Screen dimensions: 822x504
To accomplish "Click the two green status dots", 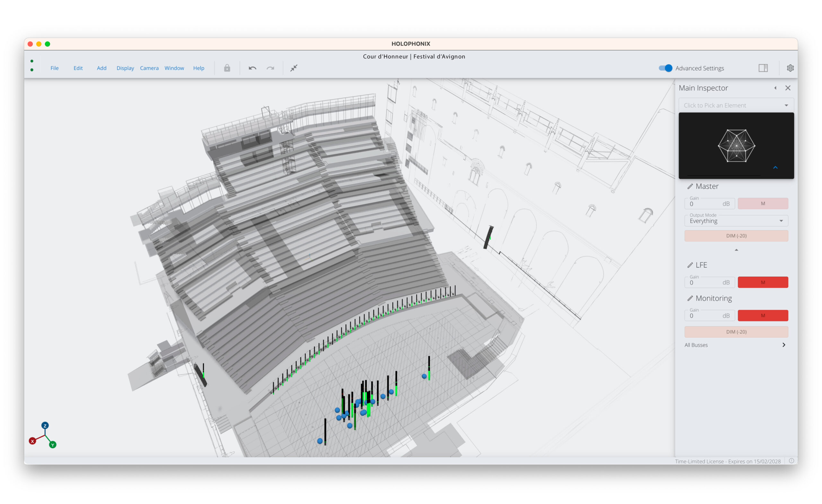I will (32, 65).
